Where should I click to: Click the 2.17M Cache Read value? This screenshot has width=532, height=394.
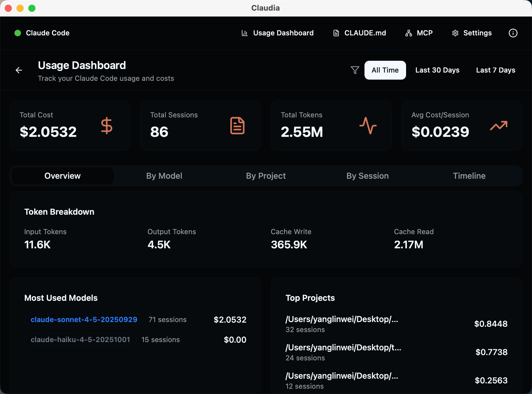point(409,244)
